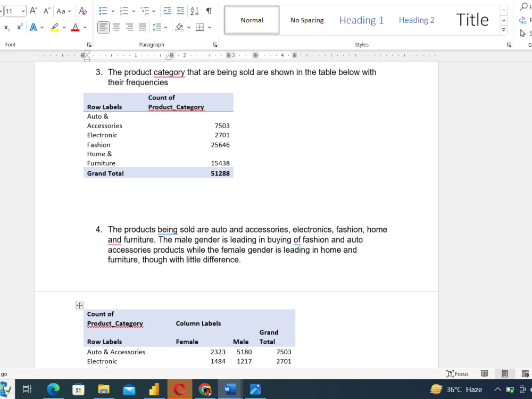The width and height of the screenshot is (532, 399).
Task: Apply superscript formatting
Action: 20,27
